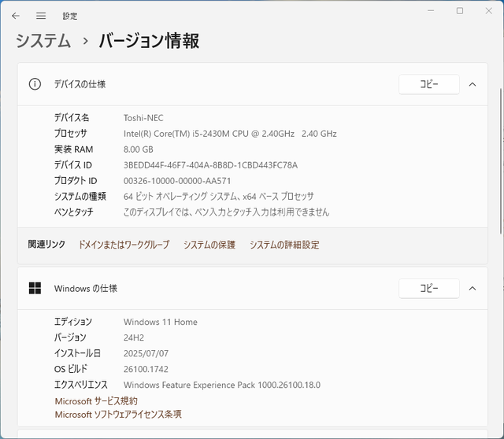Open the hamburger navigation menu
The image size is (504, 439).
(41, 16)
